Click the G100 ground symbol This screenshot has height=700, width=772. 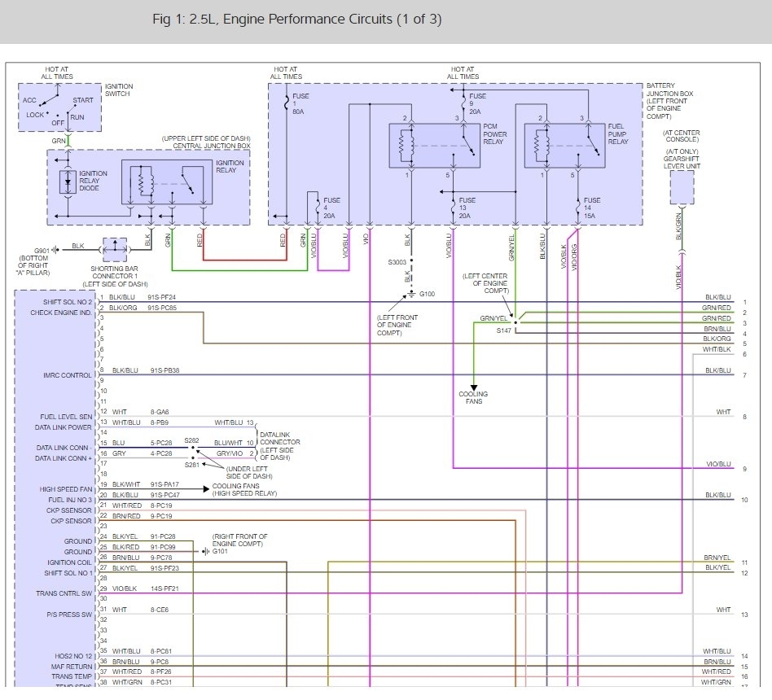411,293
